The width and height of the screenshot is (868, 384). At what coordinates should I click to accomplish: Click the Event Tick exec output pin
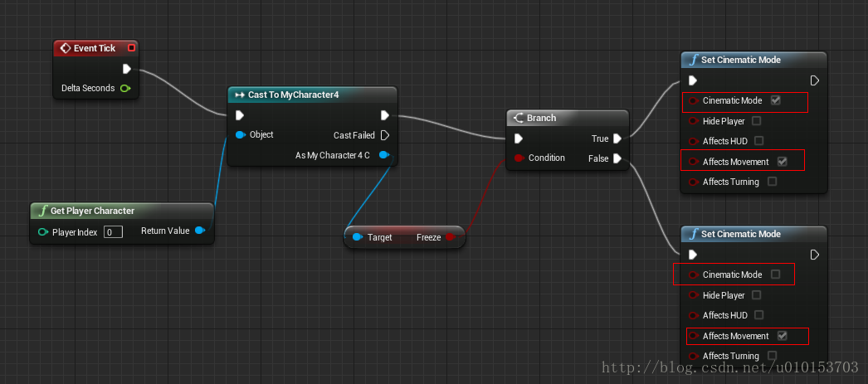[x=127, y=69]
